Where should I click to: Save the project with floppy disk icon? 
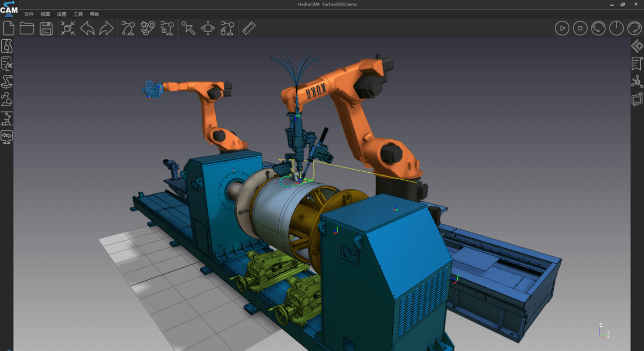click(47, 28)
